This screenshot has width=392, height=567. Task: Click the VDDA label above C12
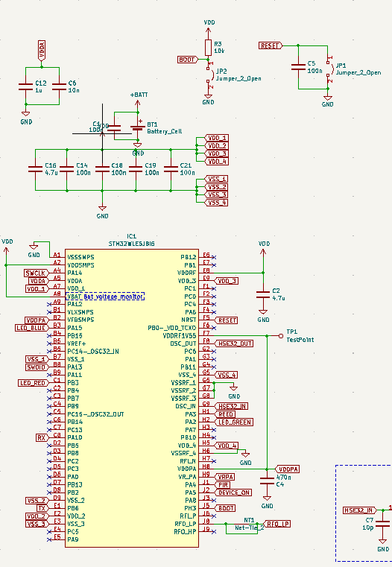coord(42,50)
